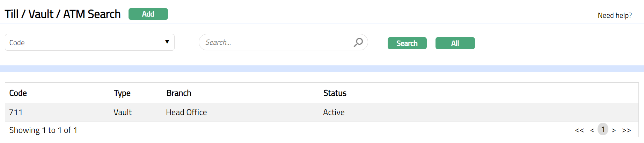
Task: Go to next page with > arrow
Action: pyautogui.click(x=614, y=130)
